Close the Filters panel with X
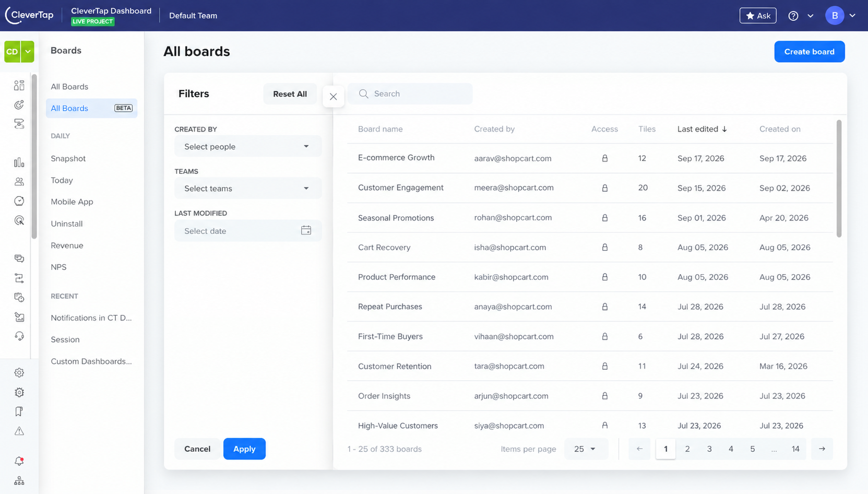Image resolution: width=868 pixels, height=494 pixels. coord(334,97)
